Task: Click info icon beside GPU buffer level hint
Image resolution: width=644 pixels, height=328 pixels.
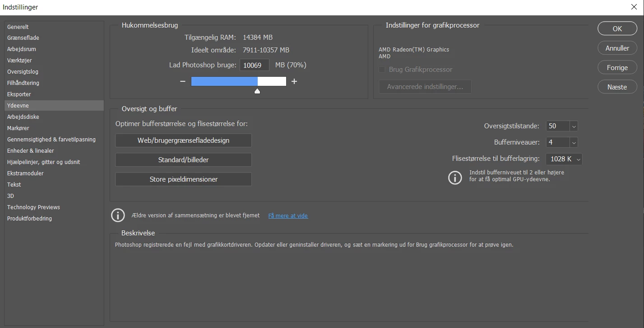Action: (455, 177)
